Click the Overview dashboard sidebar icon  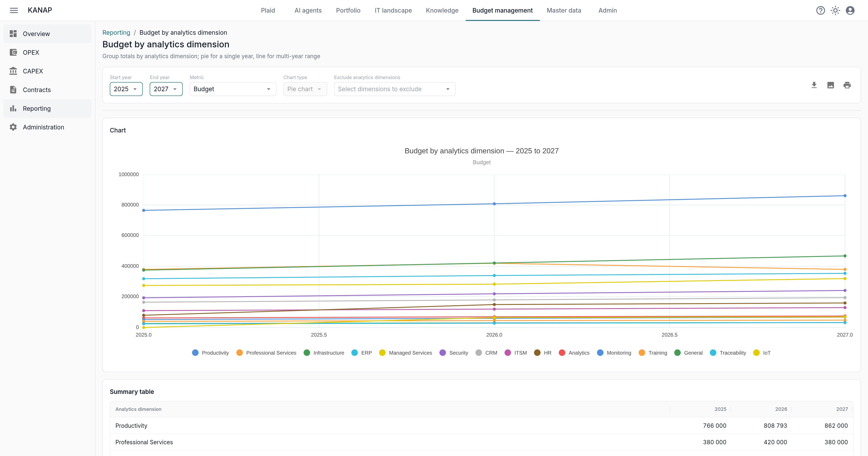pyautogui.click(x=13, y=34)
